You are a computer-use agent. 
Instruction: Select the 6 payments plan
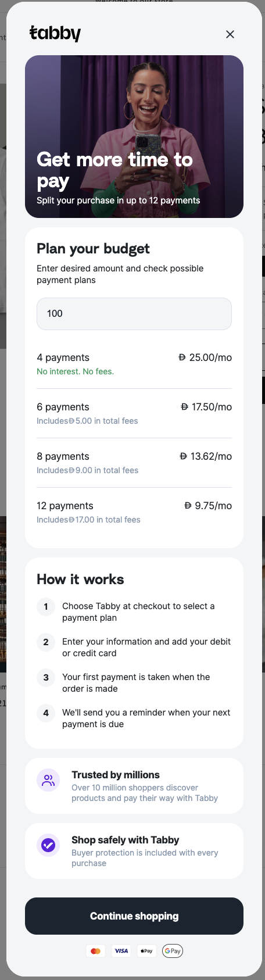click(x=134, y=413)
